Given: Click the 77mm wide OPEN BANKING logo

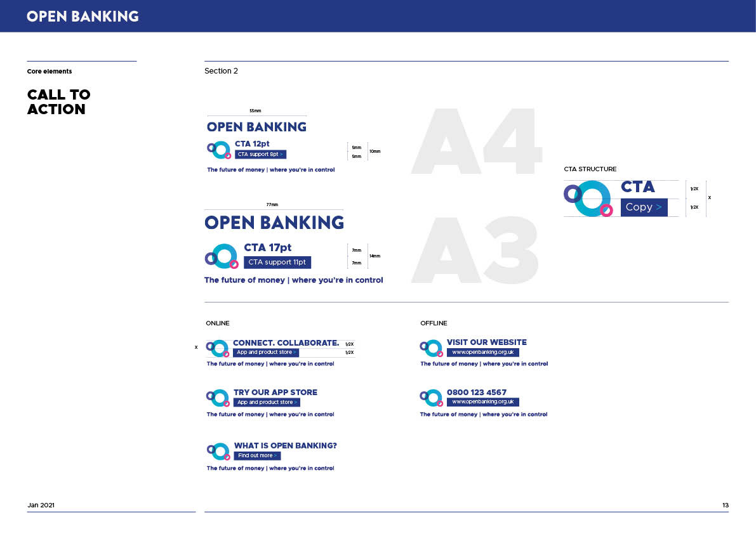Looking at the screenshot, I should coord(274,223).
